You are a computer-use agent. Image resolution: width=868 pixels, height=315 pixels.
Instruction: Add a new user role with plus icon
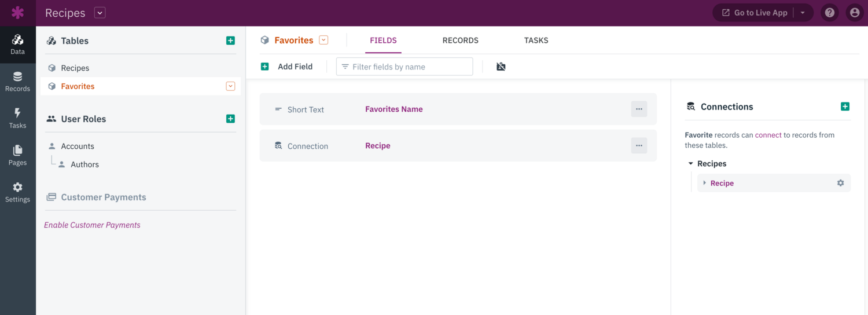230,119
